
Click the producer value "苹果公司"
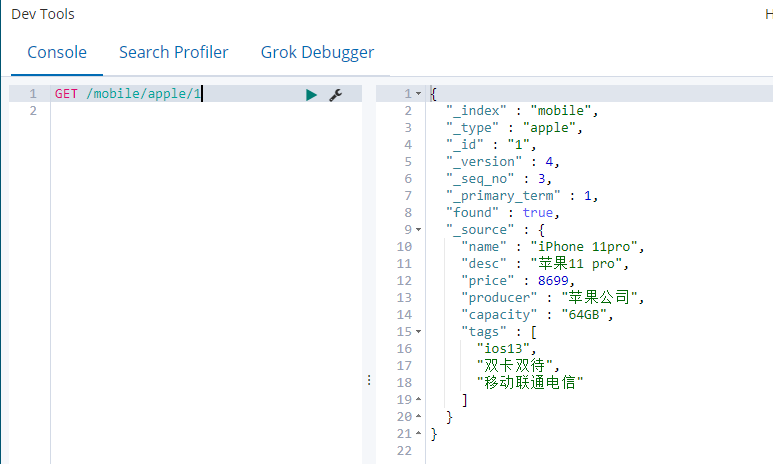coord(599,297)
